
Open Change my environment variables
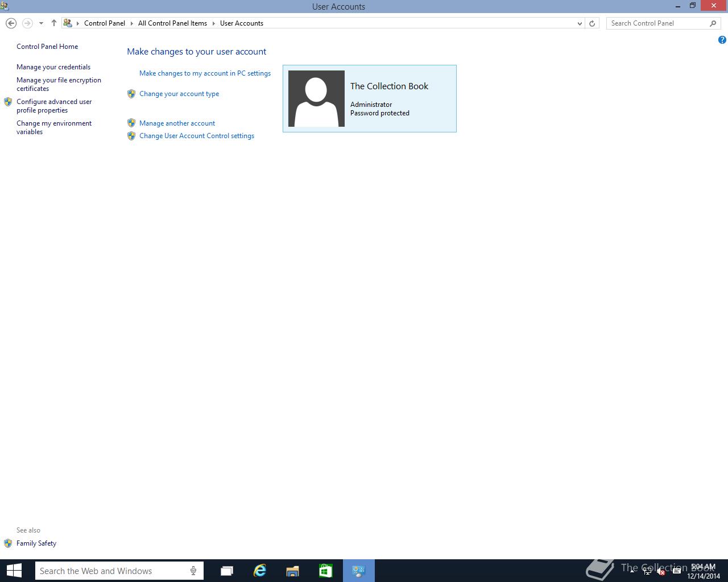tap(54, 127)
